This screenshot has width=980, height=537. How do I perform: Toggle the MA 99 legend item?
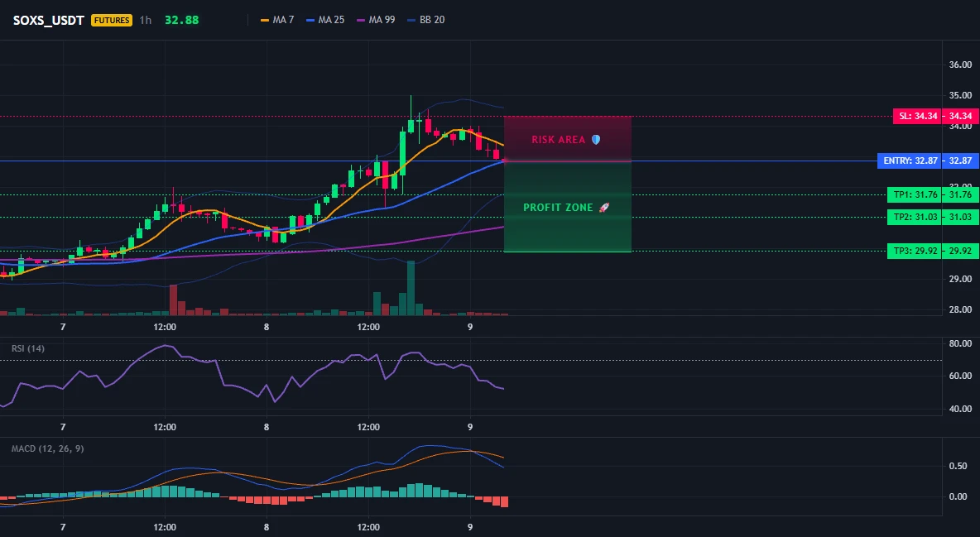377,20
